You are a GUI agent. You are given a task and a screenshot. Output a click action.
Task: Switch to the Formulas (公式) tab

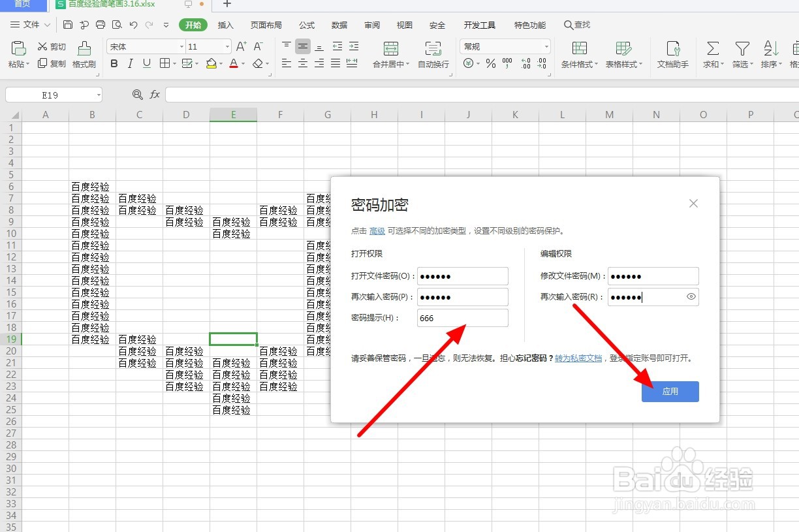pos(307,25)
